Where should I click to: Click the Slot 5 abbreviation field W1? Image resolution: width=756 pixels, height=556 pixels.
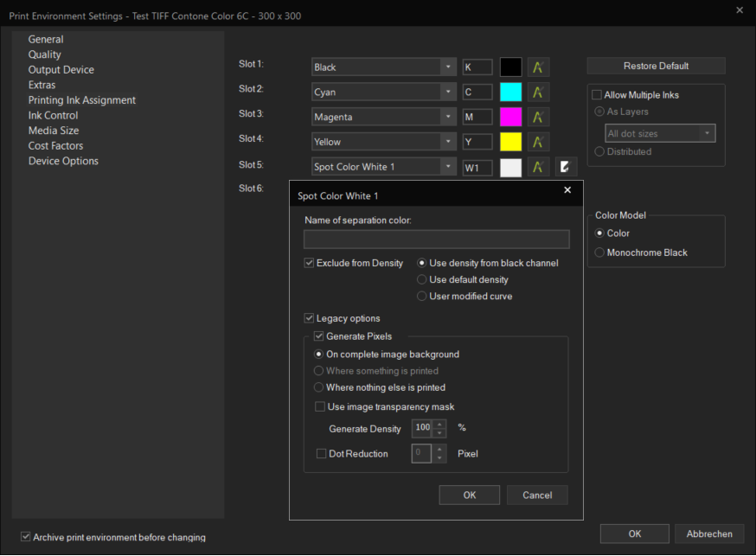tap(477, 168)
